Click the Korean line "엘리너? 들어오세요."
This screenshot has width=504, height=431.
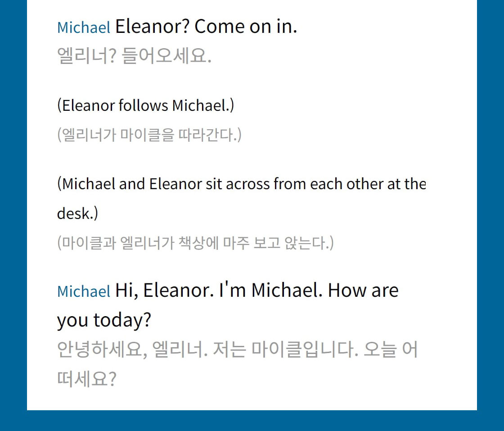click(134, 57)
